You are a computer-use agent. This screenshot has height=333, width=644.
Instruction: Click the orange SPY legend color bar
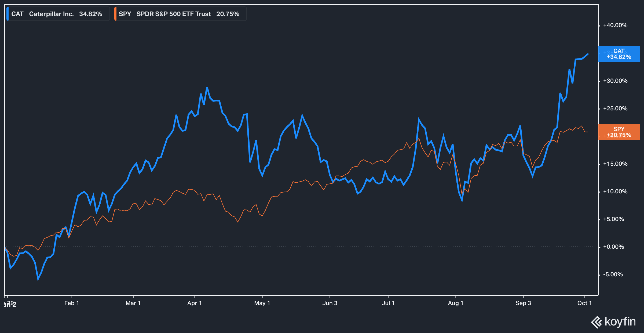point(115,14)
